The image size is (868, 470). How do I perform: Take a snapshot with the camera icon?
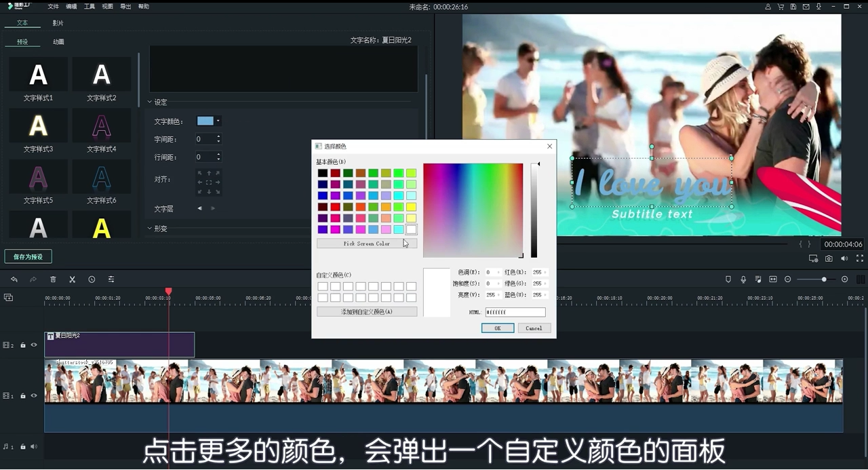coord(829,258)
